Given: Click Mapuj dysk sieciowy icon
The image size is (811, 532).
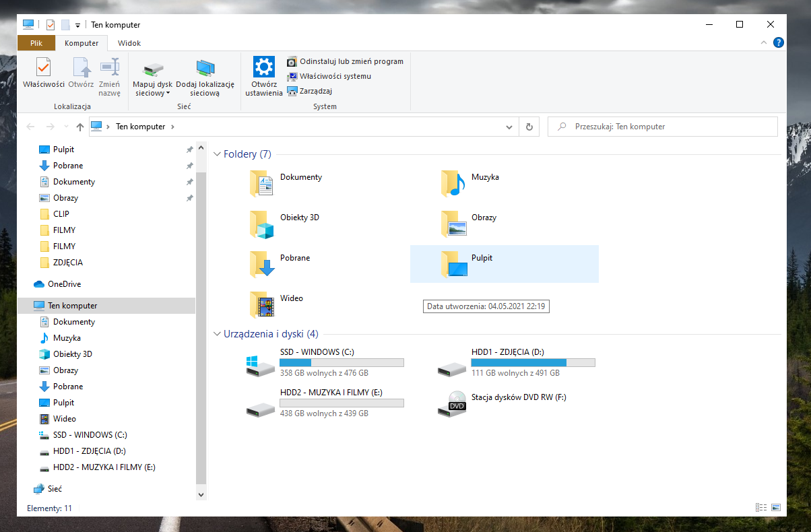Looking at the screenshot, I should coord(153,69).
